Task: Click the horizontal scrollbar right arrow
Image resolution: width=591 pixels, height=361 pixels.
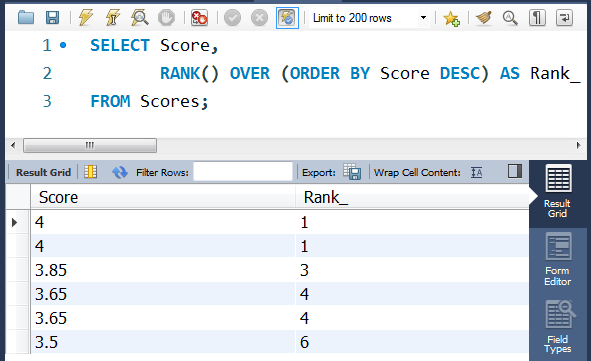Action: point(579,145)
